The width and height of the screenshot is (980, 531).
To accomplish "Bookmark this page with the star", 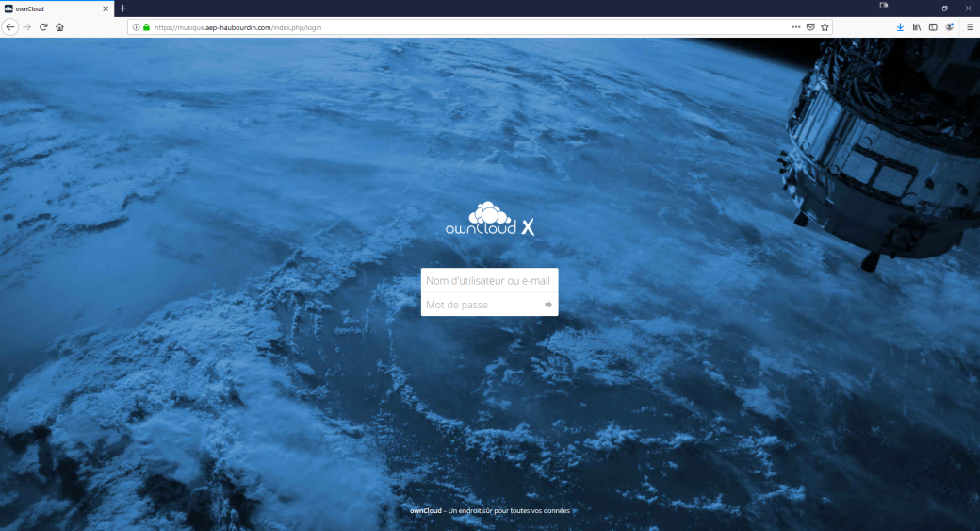I will (x=825, y=27).
